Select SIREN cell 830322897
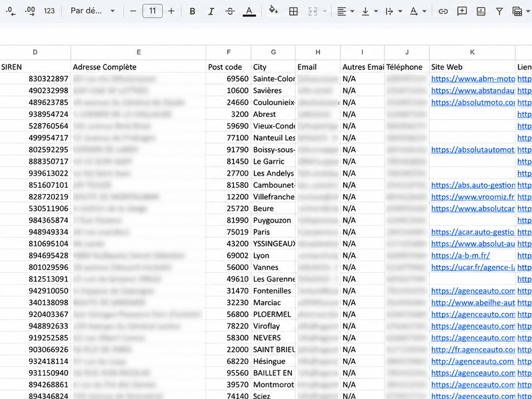The width and height of the screenshot is (532, 399). (x=35, y=79)
